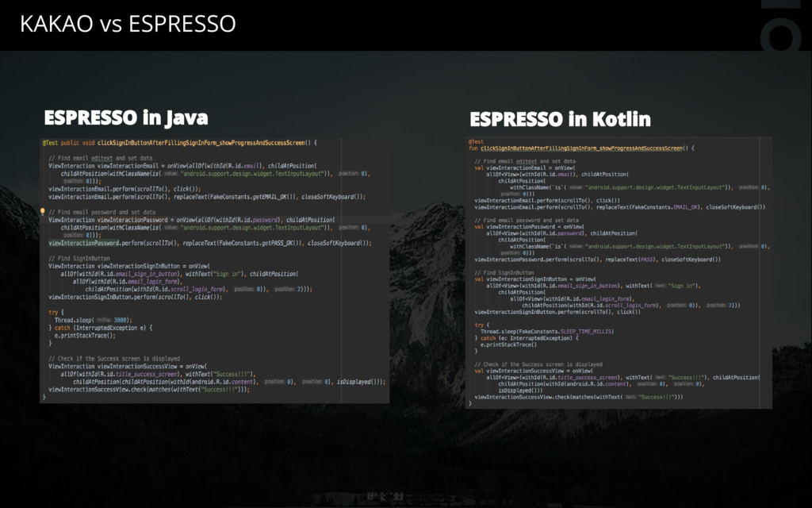Click 'try {' keyword line in Java code
Image resolution: width=812 pixels, height=508 pixels.
click(x=56, y=313)
